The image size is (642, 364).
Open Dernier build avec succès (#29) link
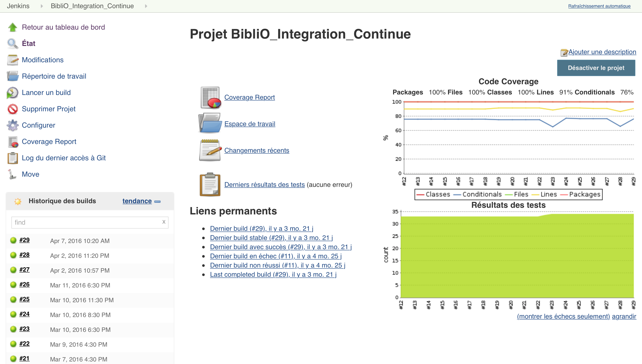tap(281, 247)
